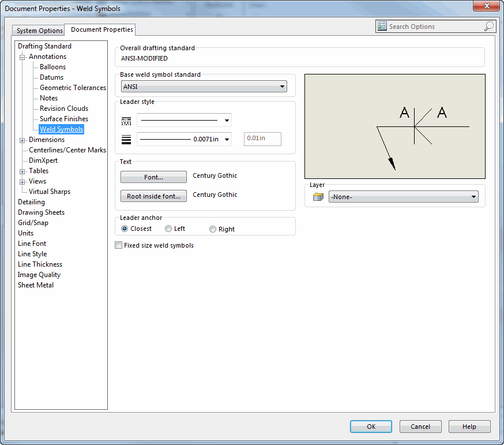Select DimXpert in the tree
This screenshot has width=504, height=445.
point(43,160)
